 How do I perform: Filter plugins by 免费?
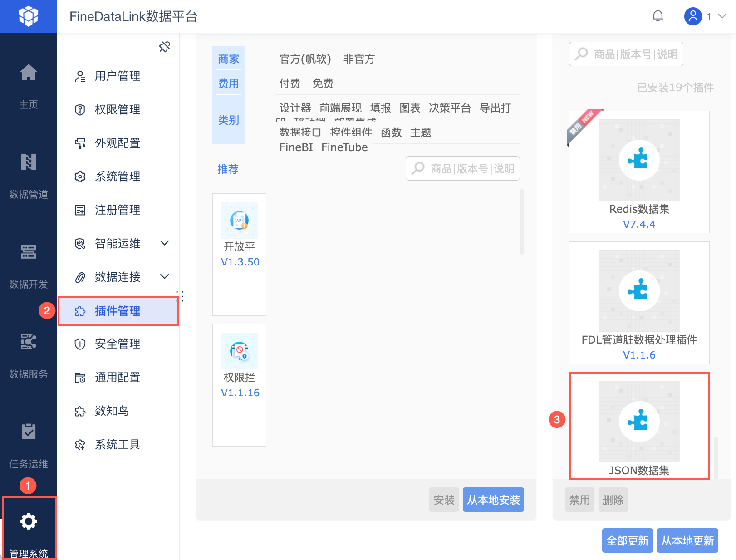pyautogui.click(x=323, y=84)
